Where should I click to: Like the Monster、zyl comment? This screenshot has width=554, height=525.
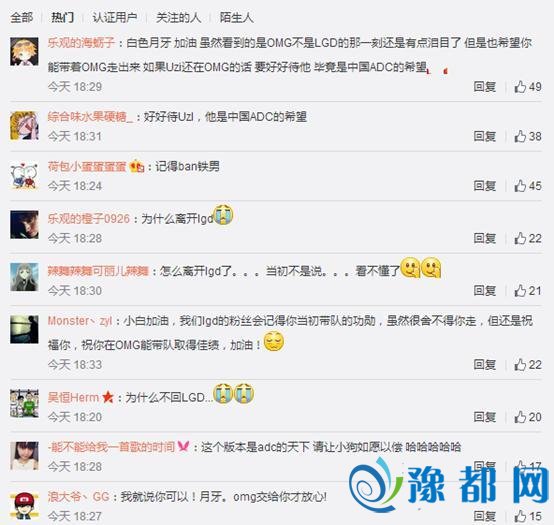point(528,364)
